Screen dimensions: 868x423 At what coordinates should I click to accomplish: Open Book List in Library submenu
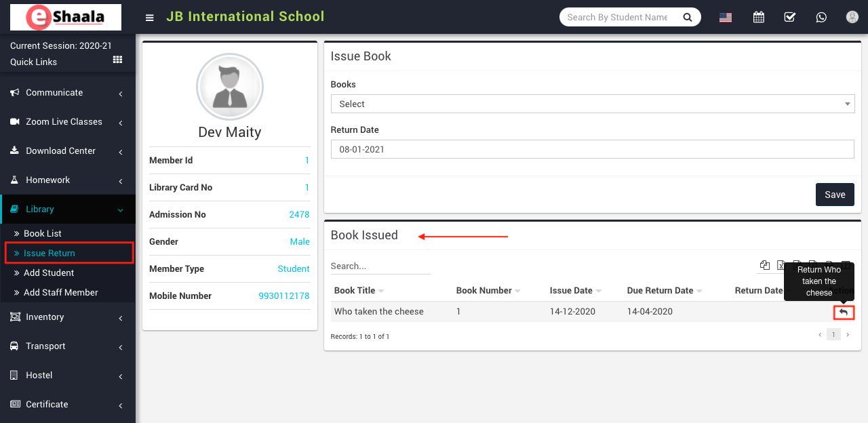pyautogui.click(x=43, y=233)
